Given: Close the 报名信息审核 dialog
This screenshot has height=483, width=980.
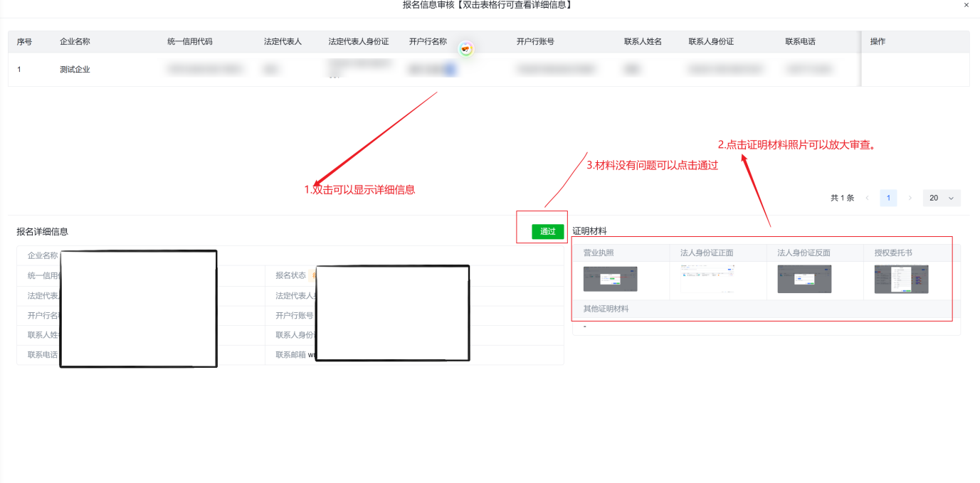Looking at the screenshot, I should click(966, 6).
